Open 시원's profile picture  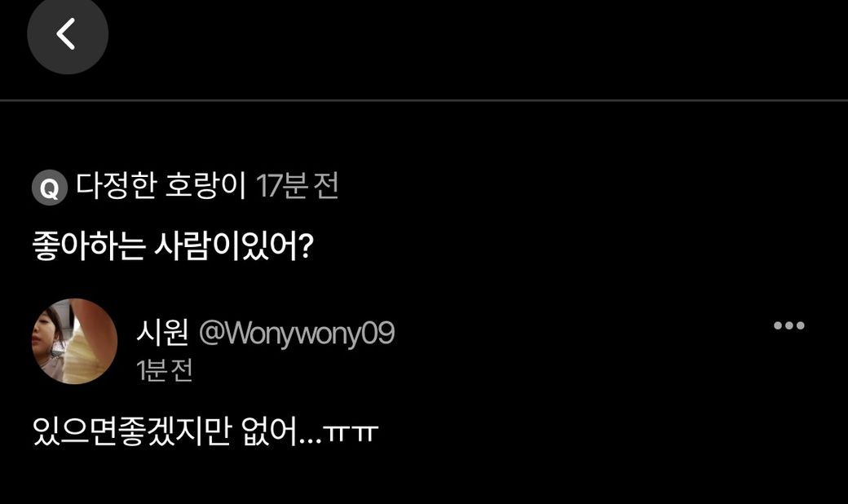tap(75, 341)
